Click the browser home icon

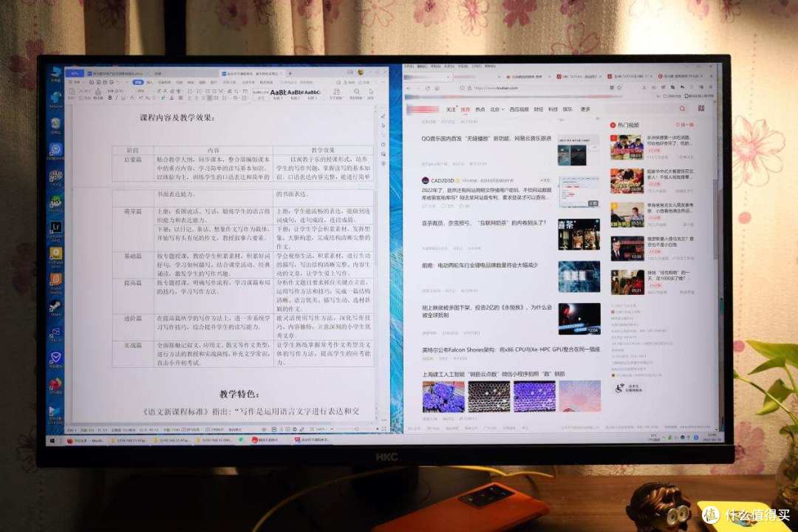pos(437,87)
